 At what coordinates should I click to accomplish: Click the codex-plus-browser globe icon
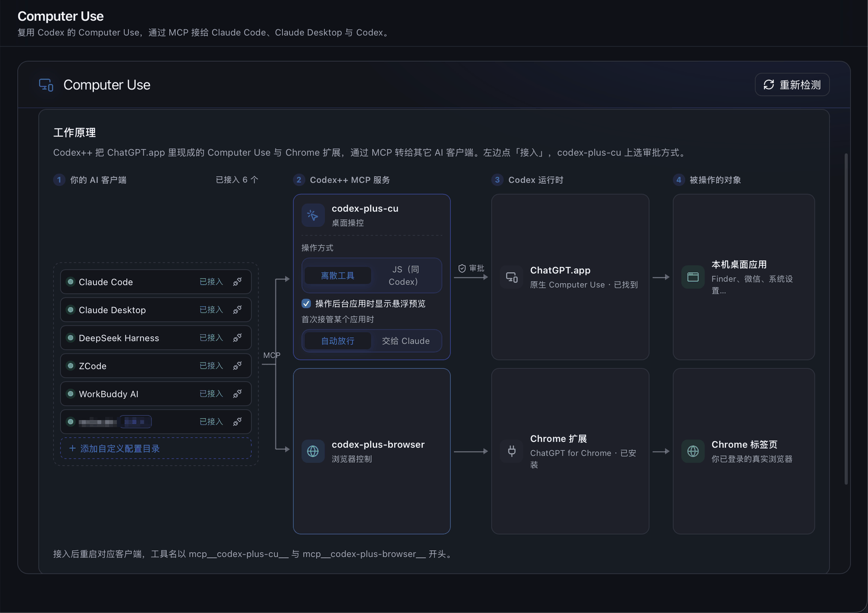click(x=313, y=451)
